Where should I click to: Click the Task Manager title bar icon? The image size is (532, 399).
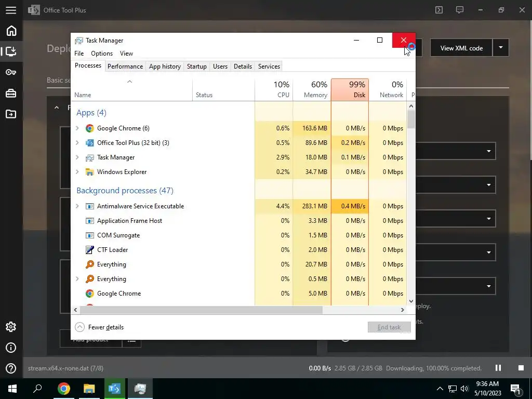coord(79,41)
